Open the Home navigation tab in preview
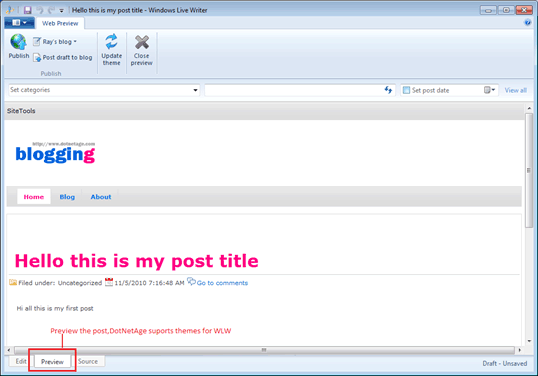Image resolution: width=538 pixels, height=376 pixels. [34, 197]
